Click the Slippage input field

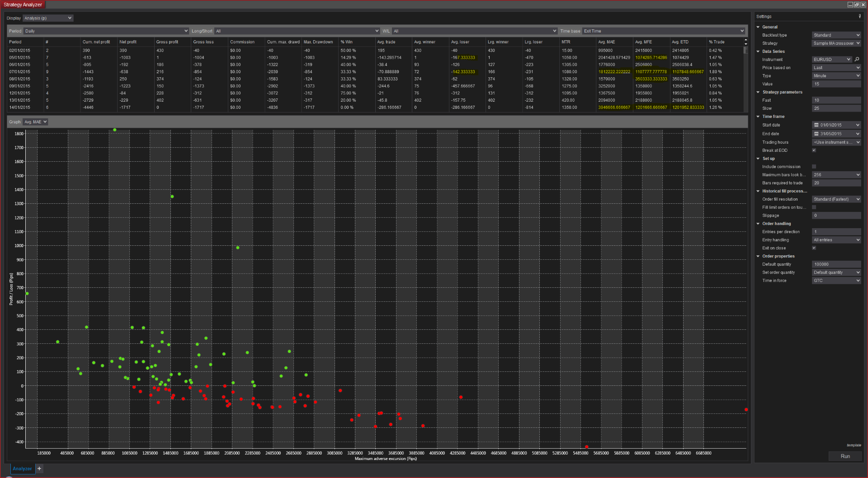coord(836,216)
